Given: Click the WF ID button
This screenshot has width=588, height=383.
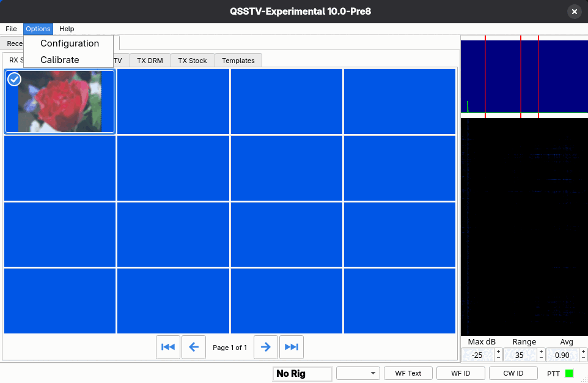Looking at the screenshot, I should pos(460,373).
